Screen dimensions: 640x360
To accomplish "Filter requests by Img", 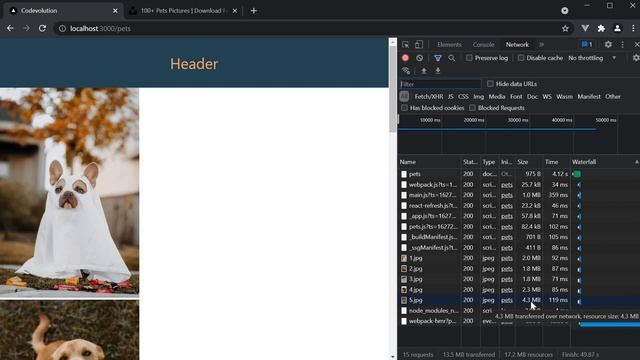I will [478, 97].
